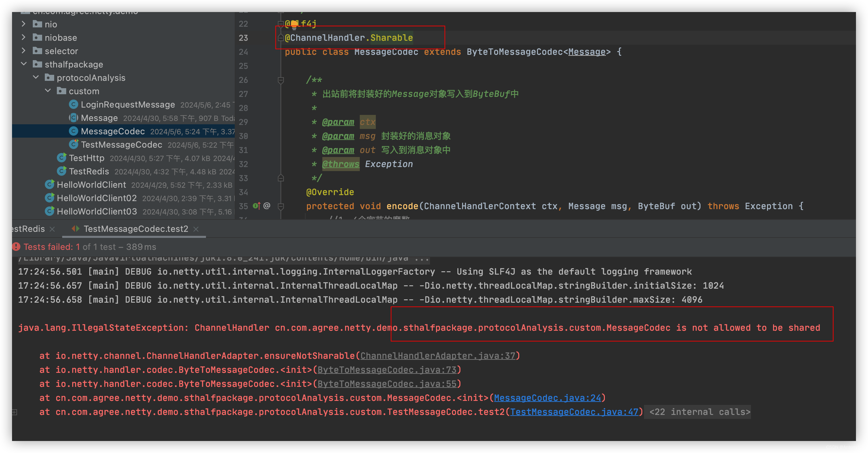Collapse the protocolAnalysis folder
This screenshot has height=453, width=868.
(36, 78)
